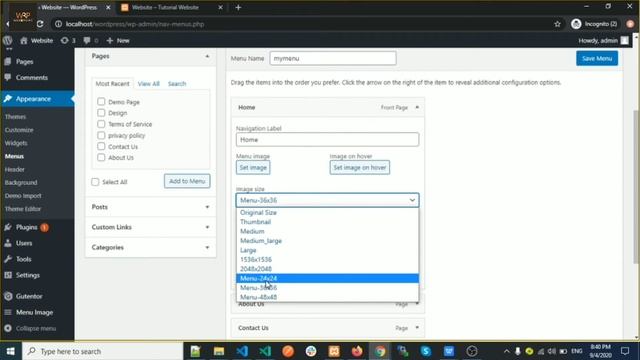Open Firefox from the taskbar
Screen dimensions: 640x360
click(357, 351)
